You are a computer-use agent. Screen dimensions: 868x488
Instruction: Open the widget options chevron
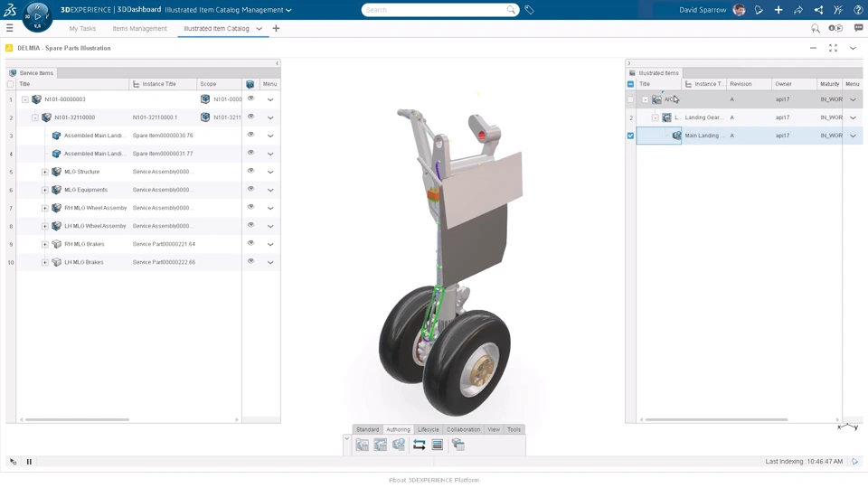853,48
